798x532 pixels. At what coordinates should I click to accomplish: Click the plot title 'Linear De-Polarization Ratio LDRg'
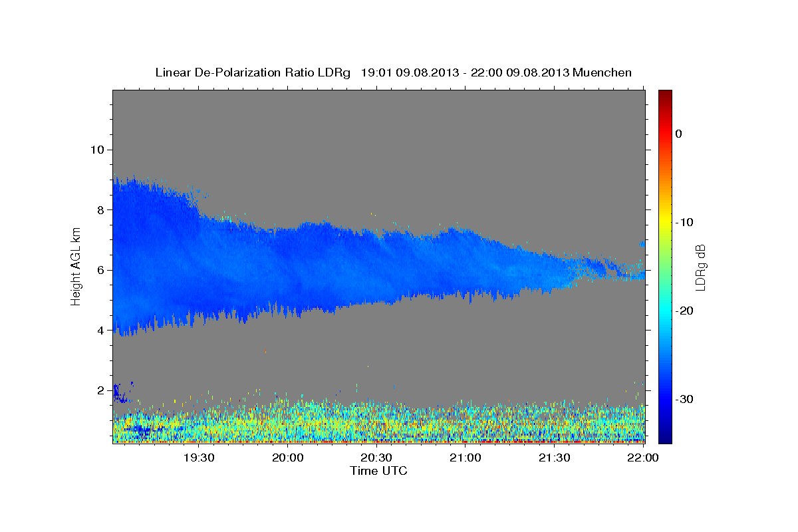click(x=253, y=72)
